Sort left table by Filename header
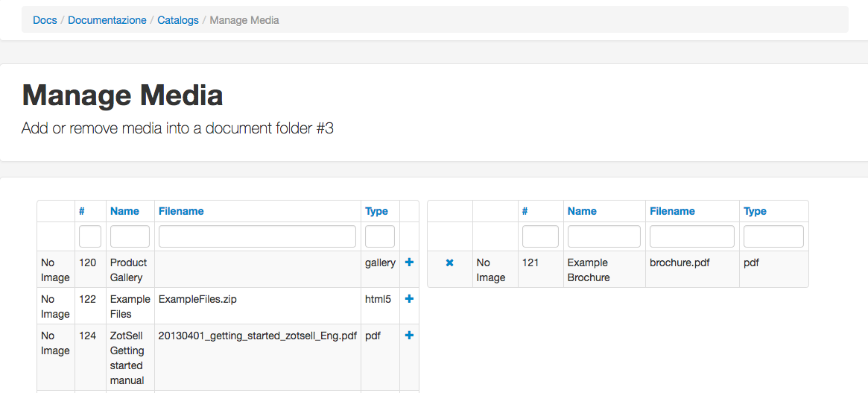Viewport: 868px width, 393px height. click(181, 211)
